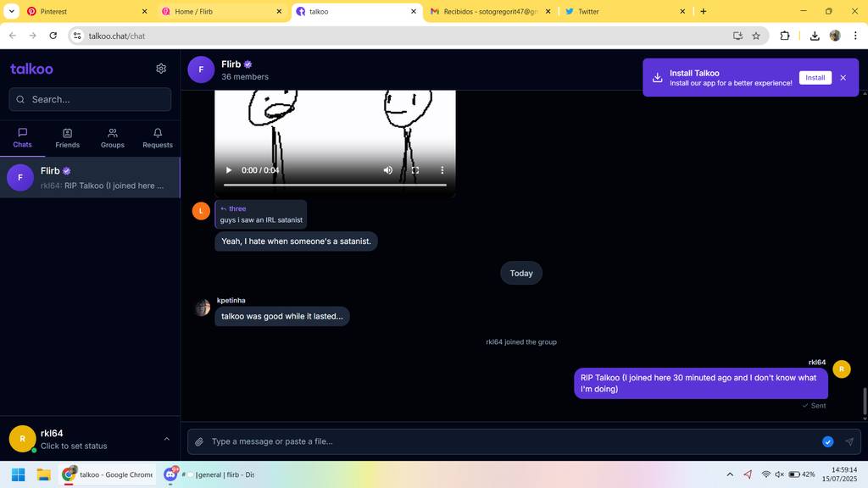This screenshot has height=488, width=868.
Task: Click verified badge next to Flirb header
Action: (x=248, y=64)
